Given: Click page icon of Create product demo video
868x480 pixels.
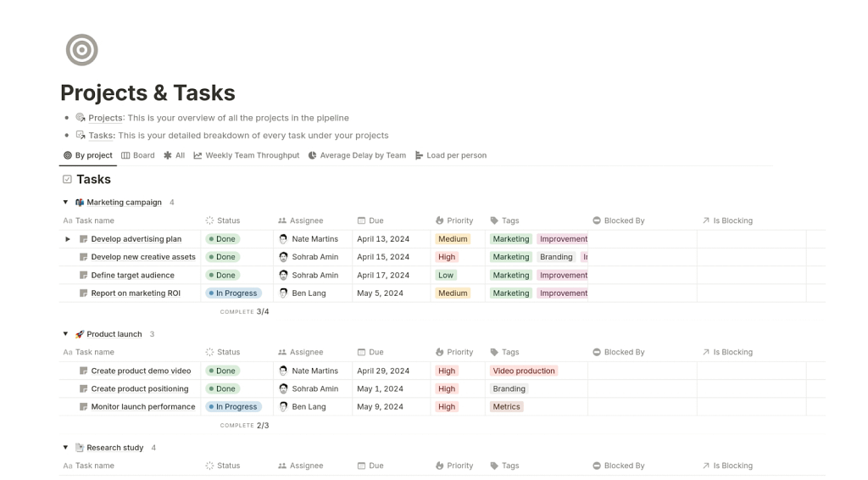Looking at the screenshot, I should click(x=84, y=371).
